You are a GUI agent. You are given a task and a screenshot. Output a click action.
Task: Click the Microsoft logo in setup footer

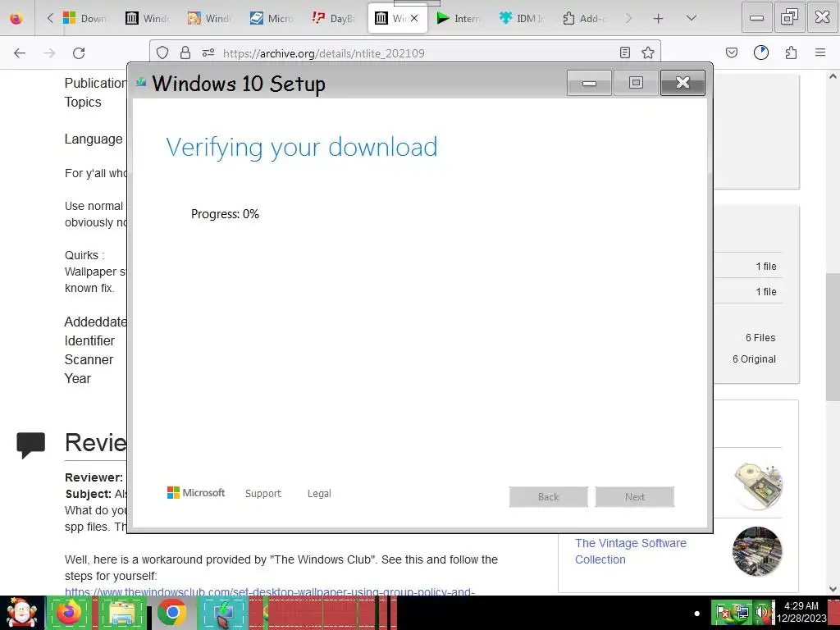(x=196, y=493)
